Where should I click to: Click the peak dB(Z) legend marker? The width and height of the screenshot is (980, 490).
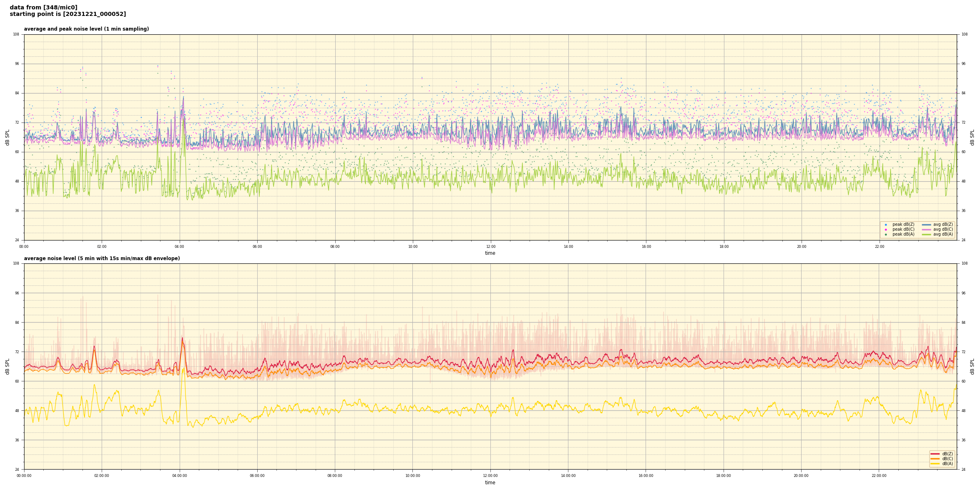(886, 225)
